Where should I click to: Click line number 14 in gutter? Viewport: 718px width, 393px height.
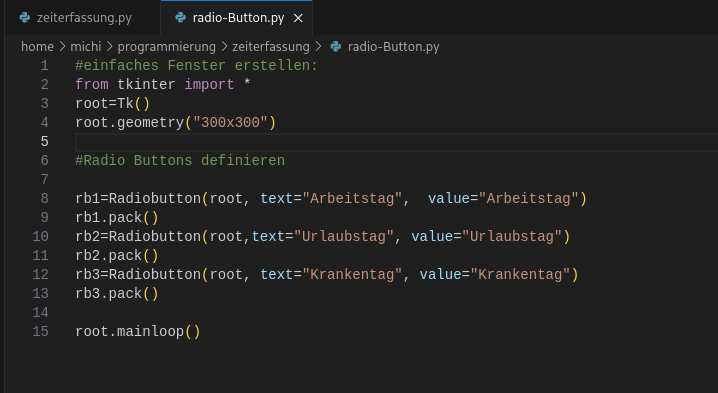40,313
